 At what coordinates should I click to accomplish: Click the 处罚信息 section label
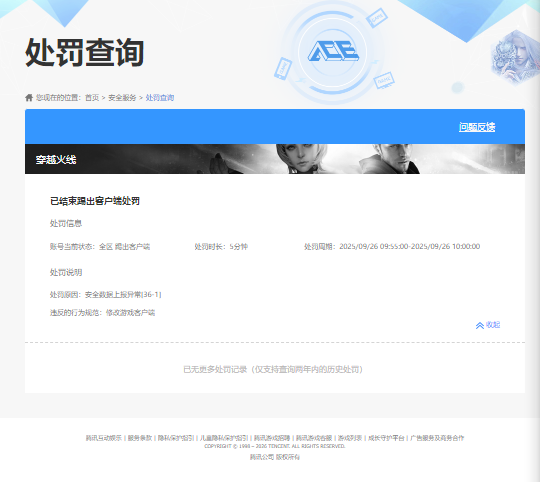66,223
